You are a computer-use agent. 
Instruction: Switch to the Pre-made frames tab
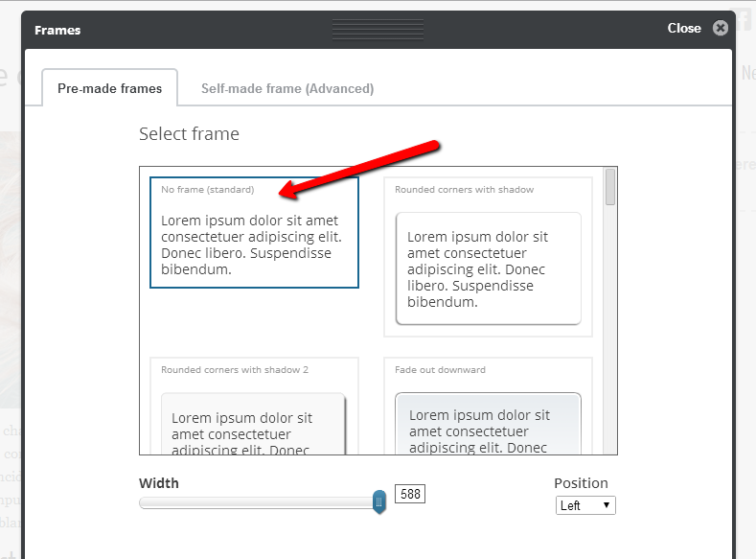[109, 88]
